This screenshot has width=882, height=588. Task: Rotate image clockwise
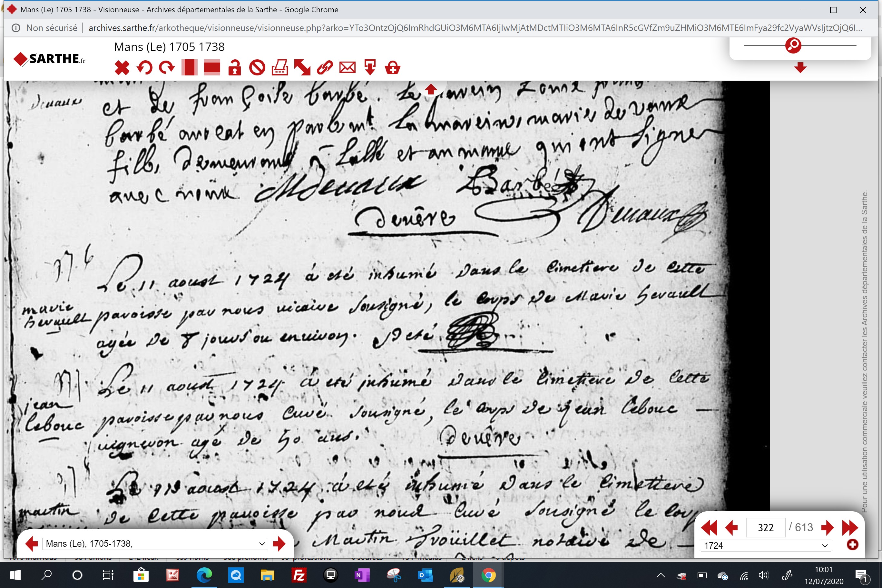tap(167, 68)
